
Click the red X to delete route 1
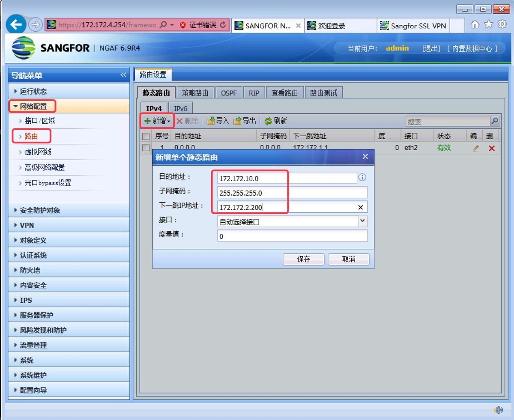[x=491, y=148]
